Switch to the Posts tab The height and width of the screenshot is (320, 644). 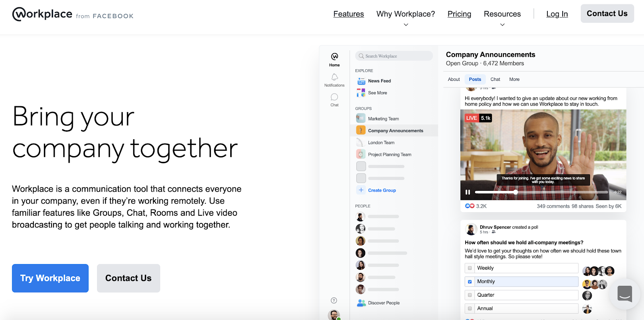(x=475, y=79)
